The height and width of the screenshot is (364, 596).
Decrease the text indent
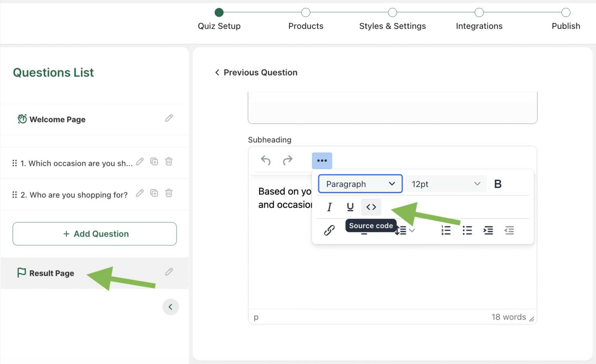[509, 230]
